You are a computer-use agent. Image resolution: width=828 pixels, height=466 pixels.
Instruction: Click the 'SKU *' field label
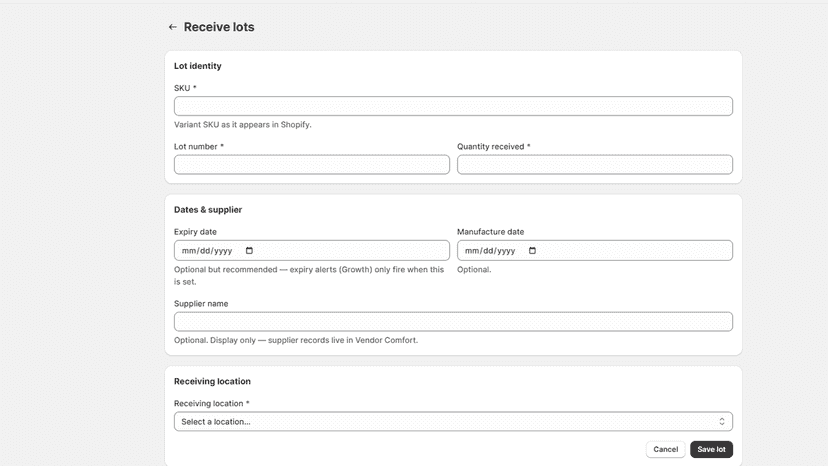pos(185,88)
